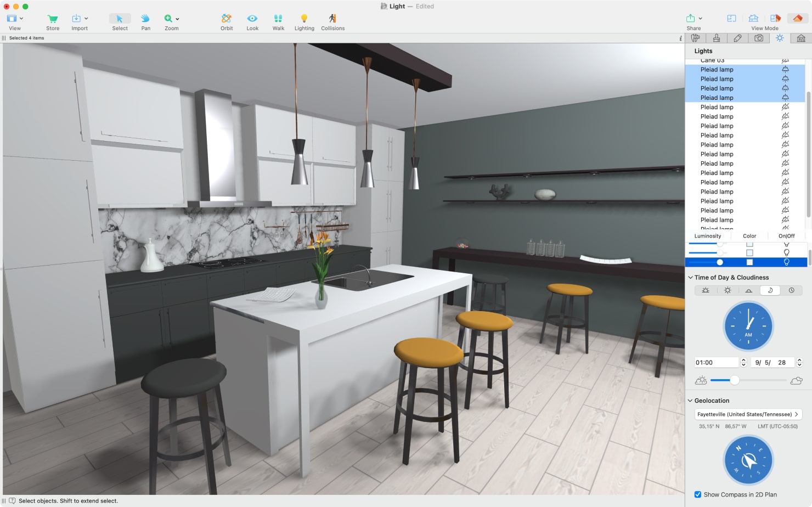Click the info icon above the 3D view
This screenshot has height=507, width=812.
coord(680,38)
